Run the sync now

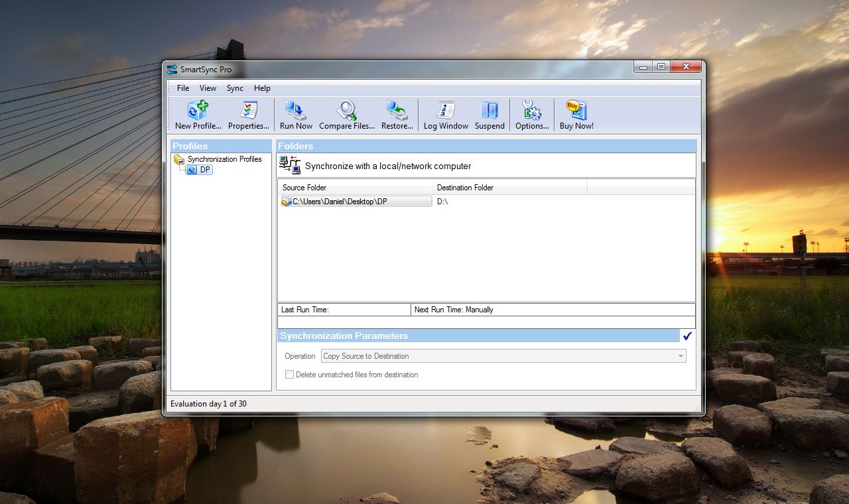pyautogui.click(x=295, y=113)
